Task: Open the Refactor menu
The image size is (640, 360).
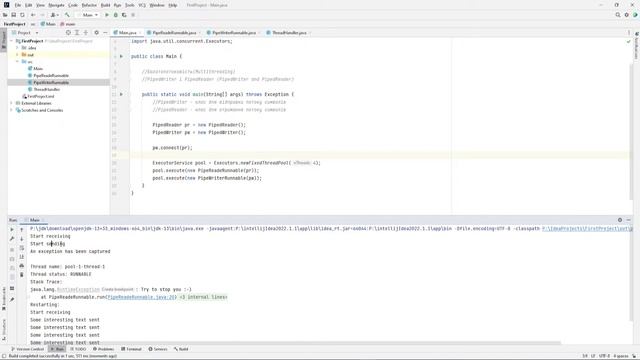Action: 89,5
